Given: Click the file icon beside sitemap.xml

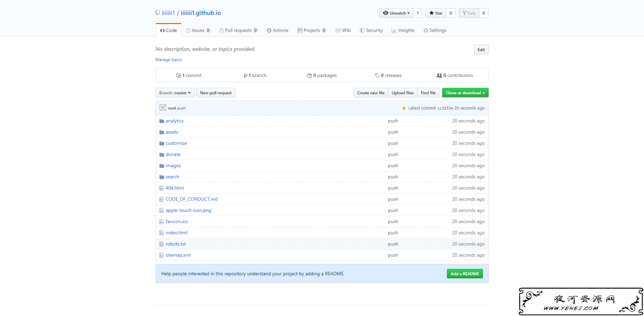Looking at the screenshot, I should 162,255.
